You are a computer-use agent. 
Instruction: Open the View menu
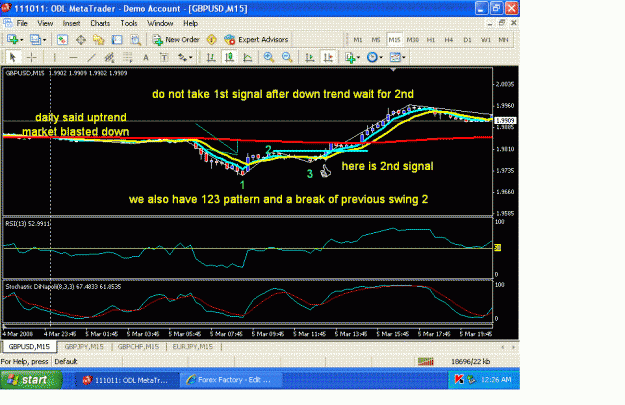coord(45,23)
